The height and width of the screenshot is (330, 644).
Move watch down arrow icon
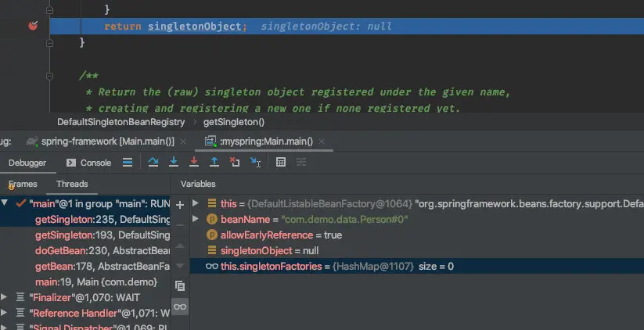coord(180,266)
